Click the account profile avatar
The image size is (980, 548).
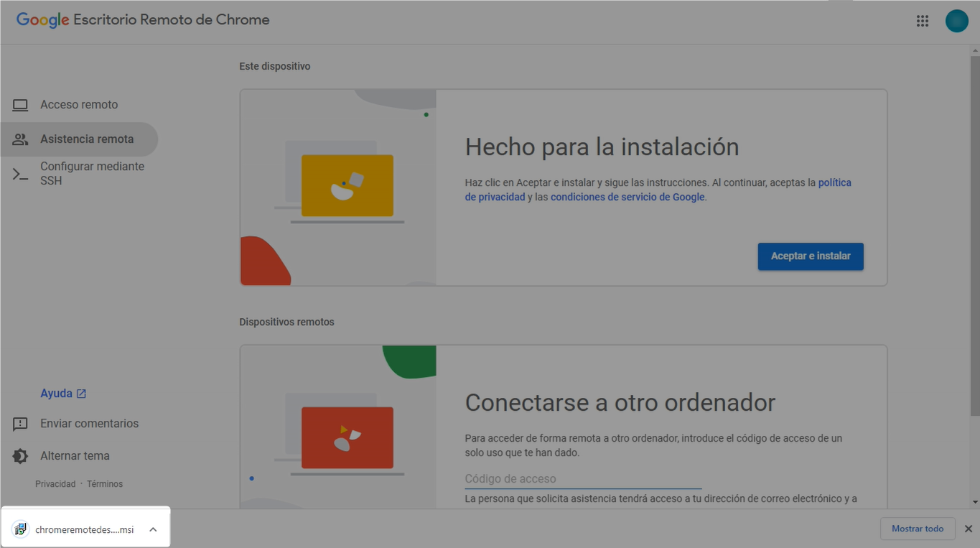(x=956, y=21)
